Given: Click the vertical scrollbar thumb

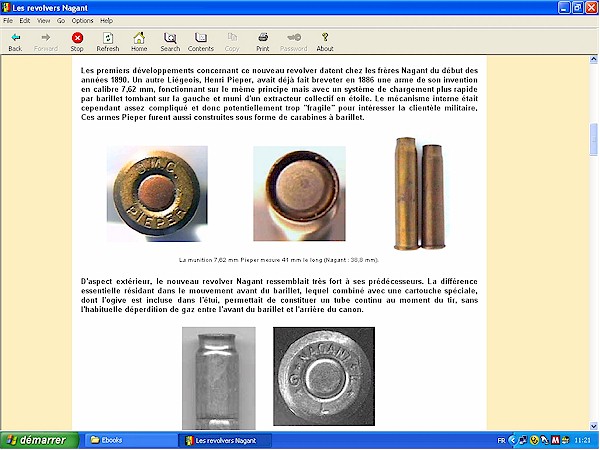Looking at the screenshot, I should coord(593,139).
